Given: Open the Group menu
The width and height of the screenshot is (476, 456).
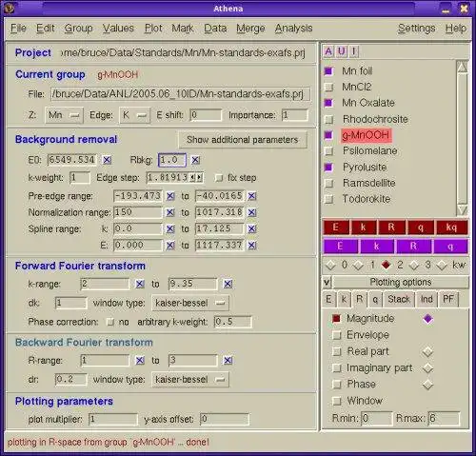Looking at the screenshot, I should pos(78,29).
